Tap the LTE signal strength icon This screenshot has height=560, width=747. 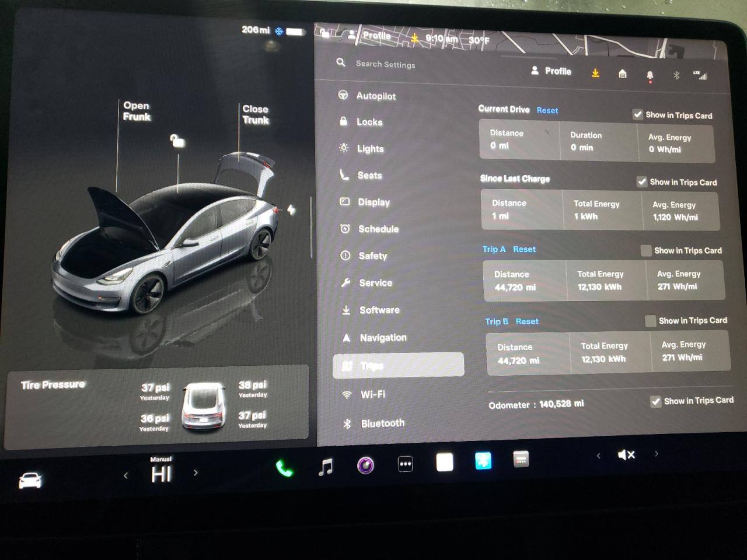tap(700, 75)
